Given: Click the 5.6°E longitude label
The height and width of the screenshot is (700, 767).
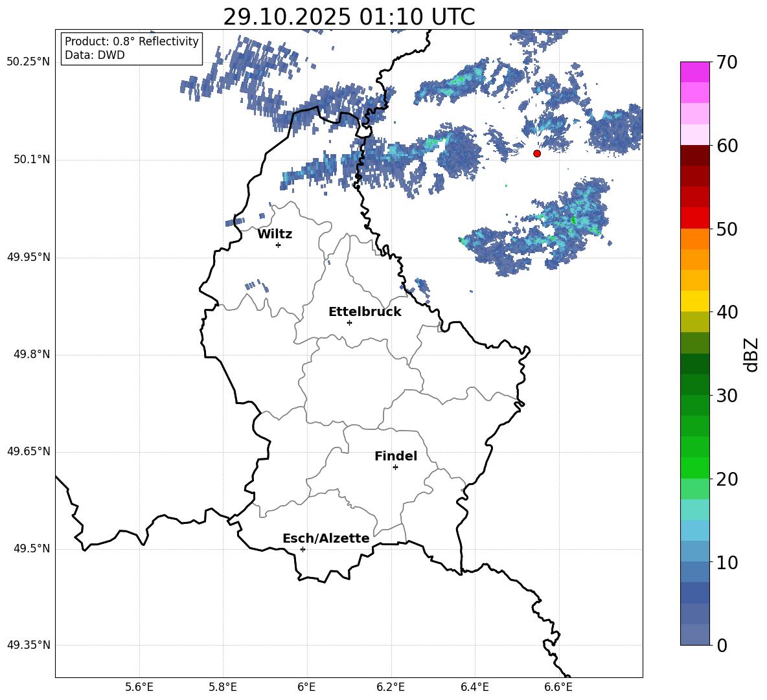Looking at the screenshot, I should (x=139, y=688).
